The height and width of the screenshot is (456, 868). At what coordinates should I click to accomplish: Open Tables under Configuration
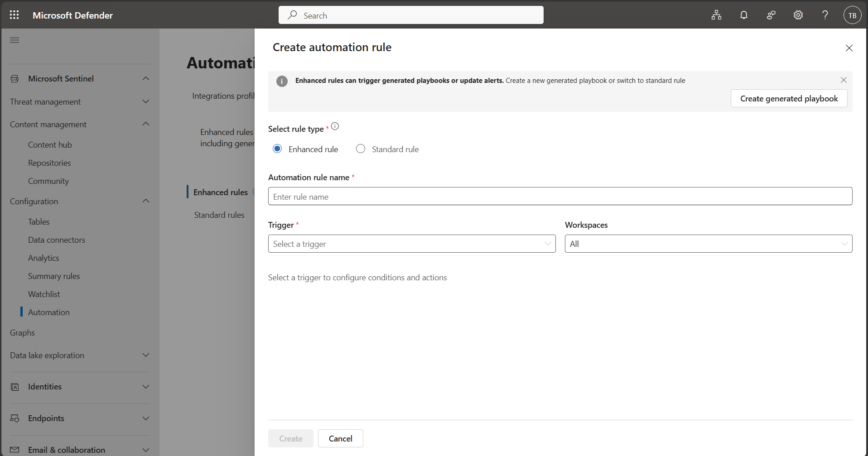pyautogui.click(x=39, y=222)
